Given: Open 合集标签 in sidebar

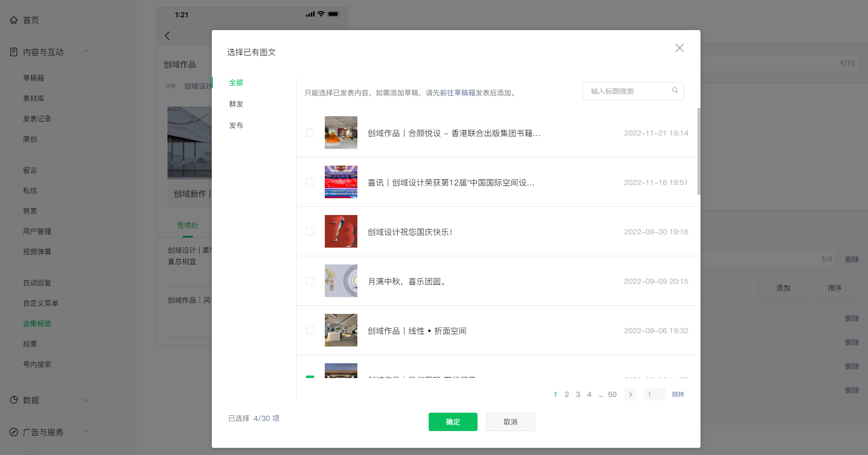Looking at the screenshot, I should [x=37, y=324].
